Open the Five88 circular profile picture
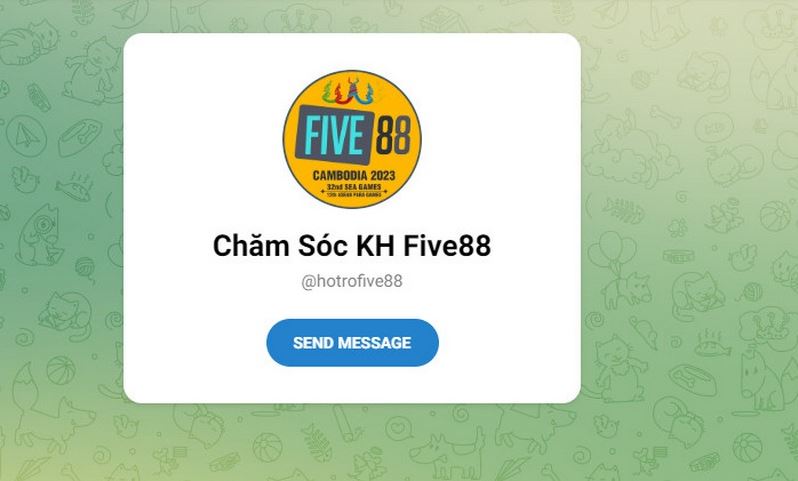 tap(352, 139)
